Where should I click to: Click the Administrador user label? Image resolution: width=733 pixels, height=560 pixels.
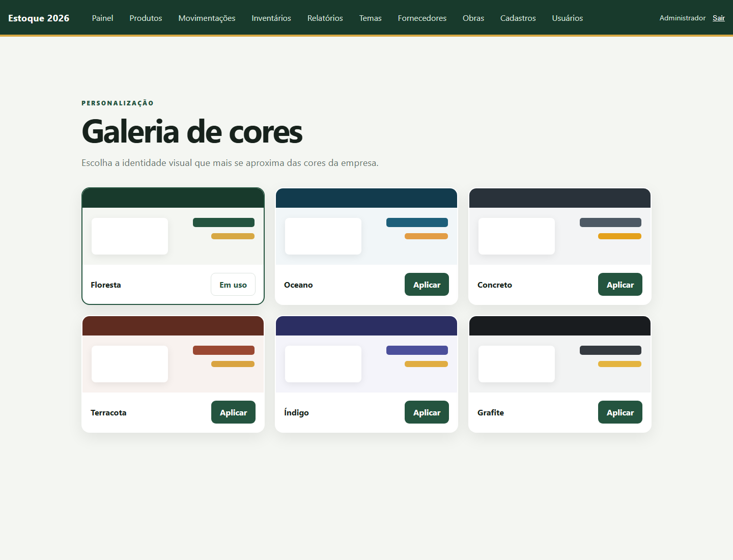[x=683, y=18]
